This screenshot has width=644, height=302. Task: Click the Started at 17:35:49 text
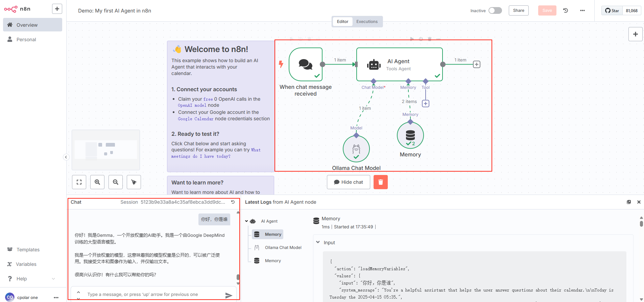354,227
